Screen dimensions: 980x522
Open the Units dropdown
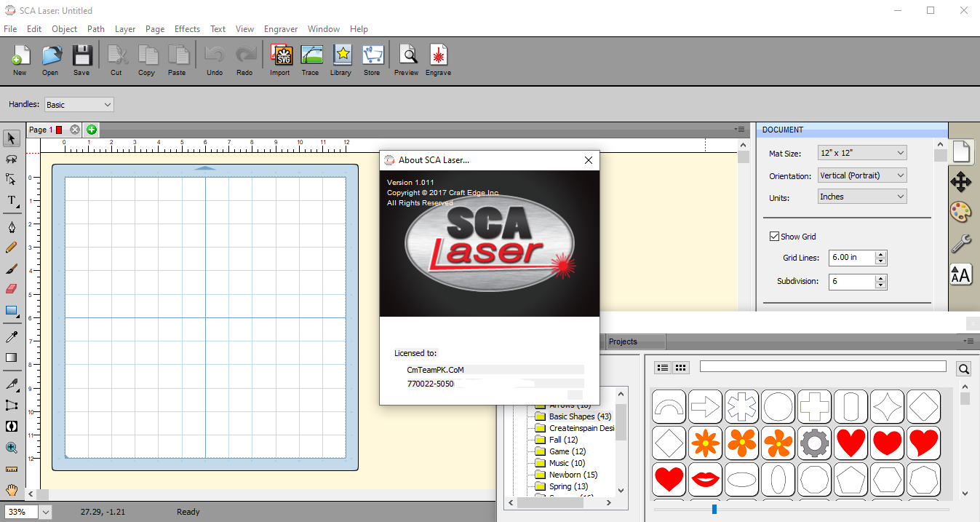tap(862, 197)
